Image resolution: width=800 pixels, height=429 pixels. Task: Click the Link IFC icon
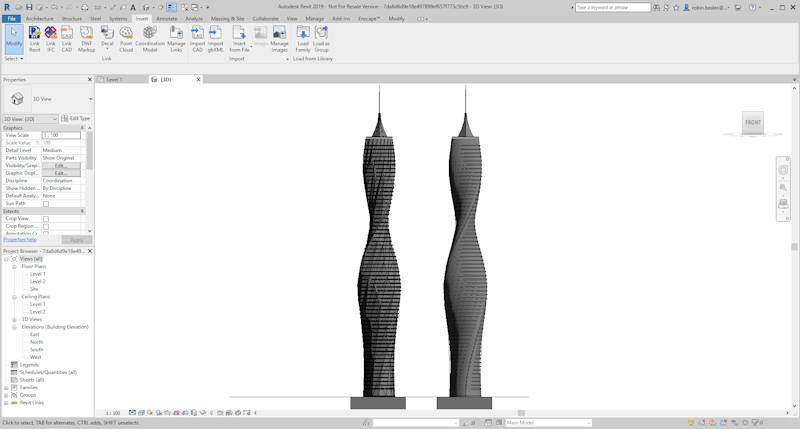pyautogui.click(x=51, y=33)
